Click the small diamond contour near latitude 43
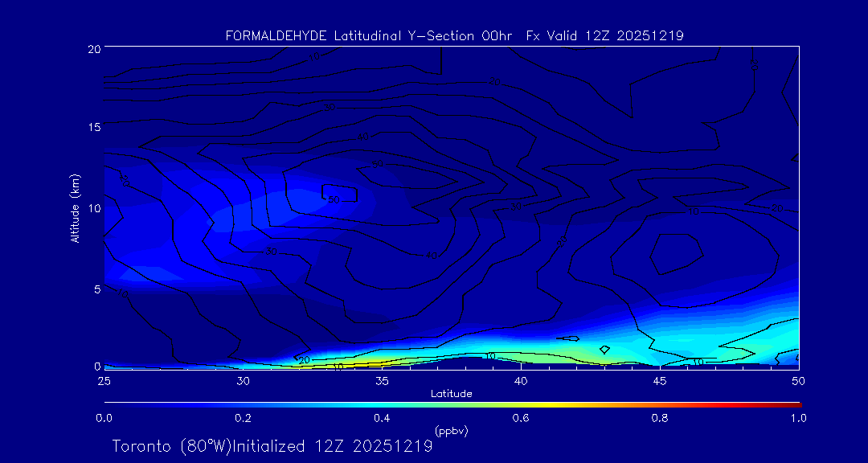 tap(604, 349)
